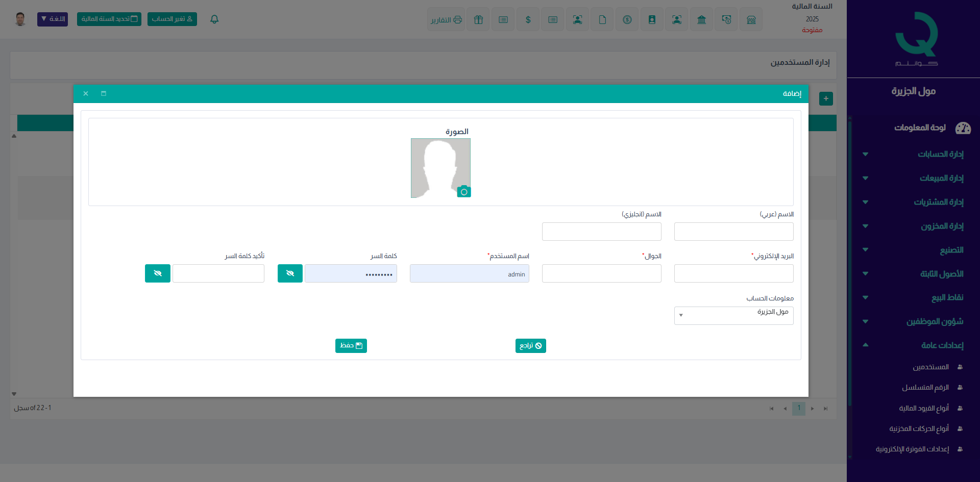Click the camera icon to upload photo
The width and height of the screenshot is (980, 482).
coord(463,192)
